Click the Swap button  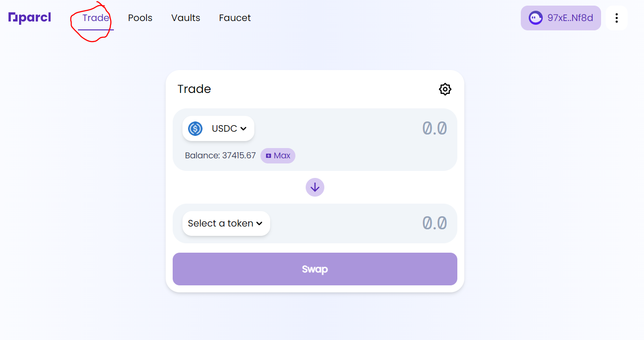pos(315,269)
